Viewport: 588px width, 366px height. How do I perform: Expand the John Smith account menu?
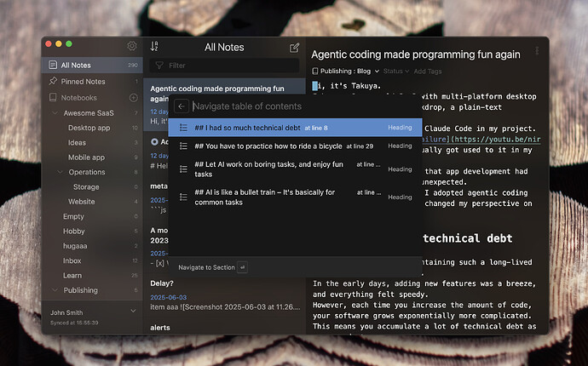click(133, 311)
